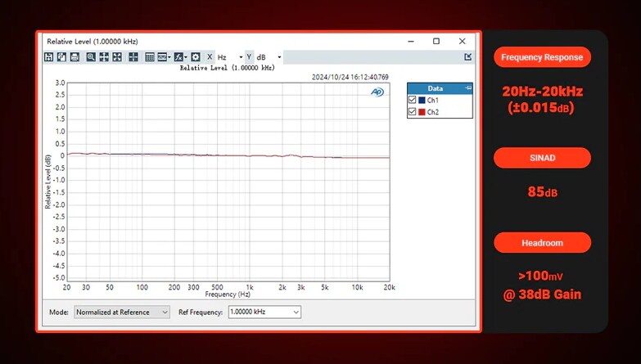Click the zoom-to-fit expand icon

pos(117,57)
